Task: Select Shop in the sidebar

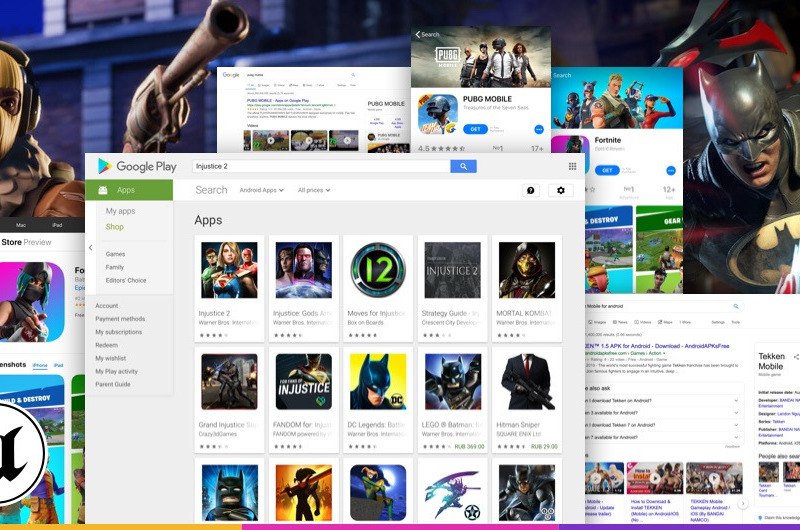Action: (114, 227)
